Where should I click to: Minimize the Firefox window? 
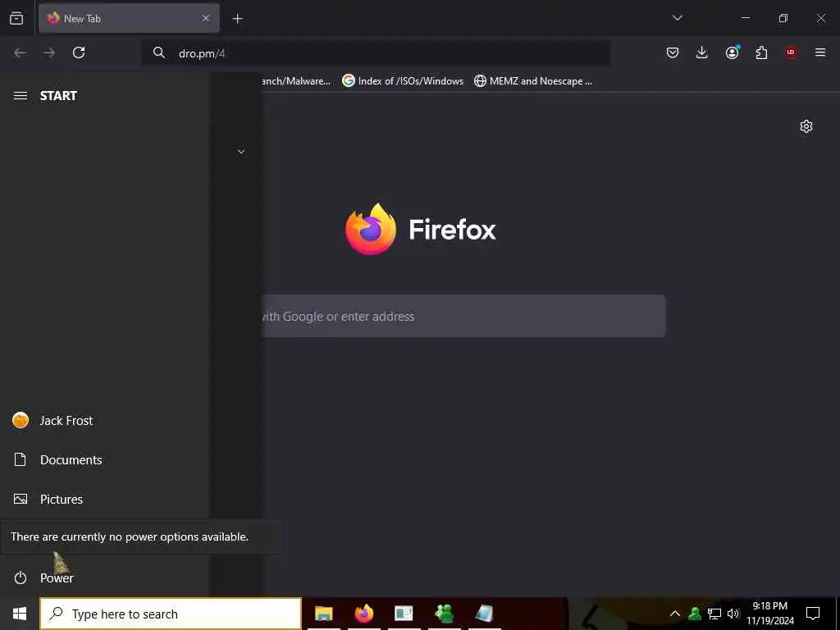coord(745,18)
